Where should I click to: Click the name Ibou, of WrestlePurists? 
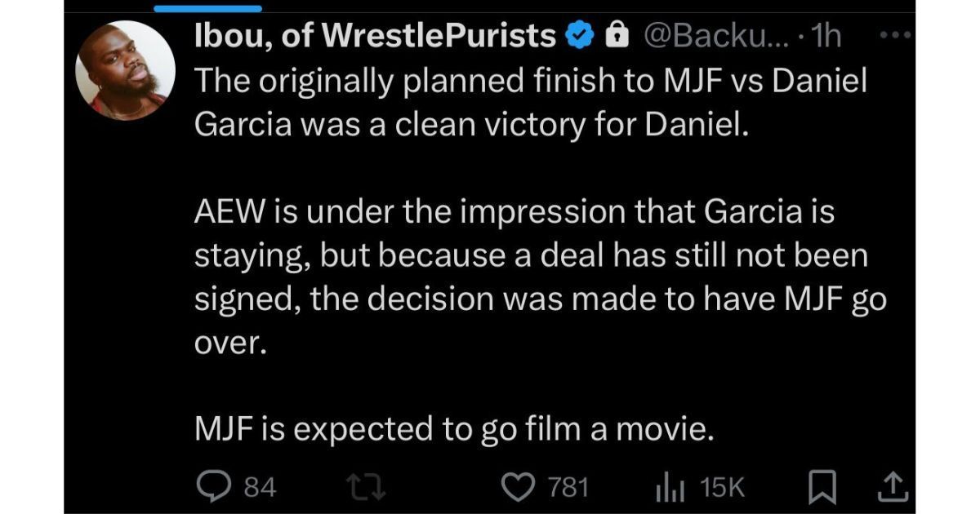click(x=376, y=36)
